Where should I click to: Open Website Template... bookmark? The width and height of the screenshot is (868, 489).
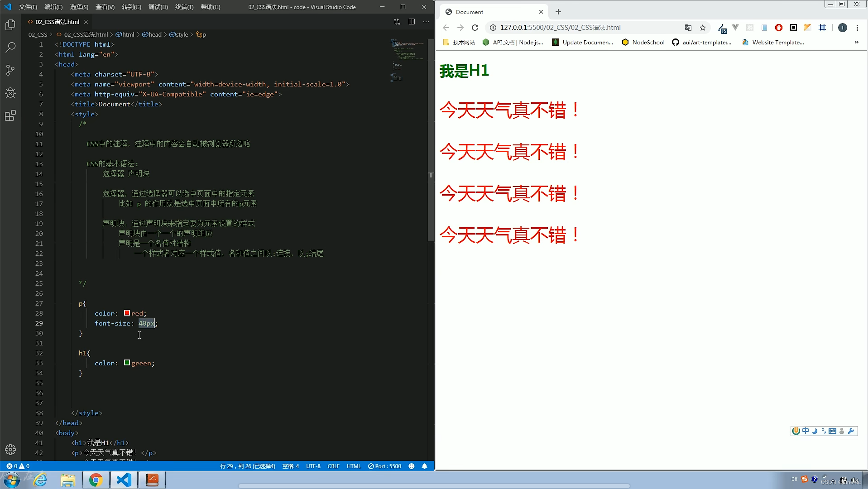(773, 42)
